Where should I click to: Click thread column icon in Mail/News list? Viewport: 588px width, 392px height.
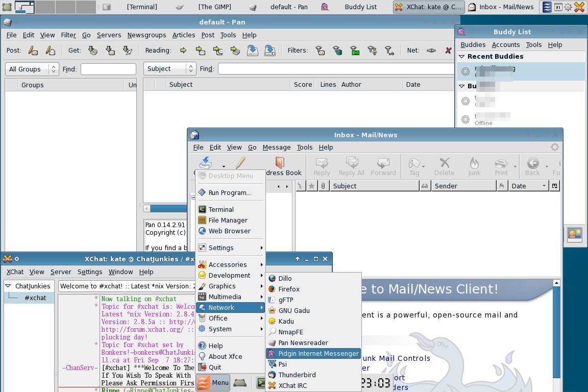point(300,186)
